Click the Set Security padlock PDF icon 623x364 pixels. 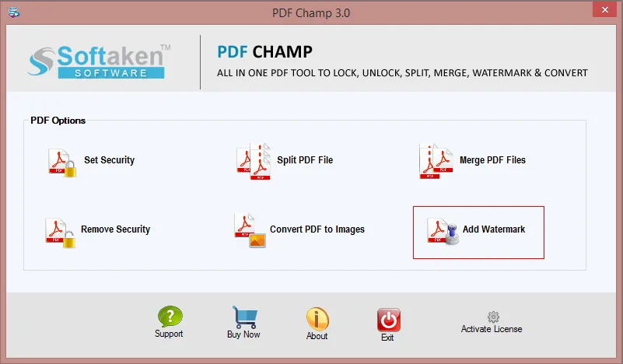62,163
